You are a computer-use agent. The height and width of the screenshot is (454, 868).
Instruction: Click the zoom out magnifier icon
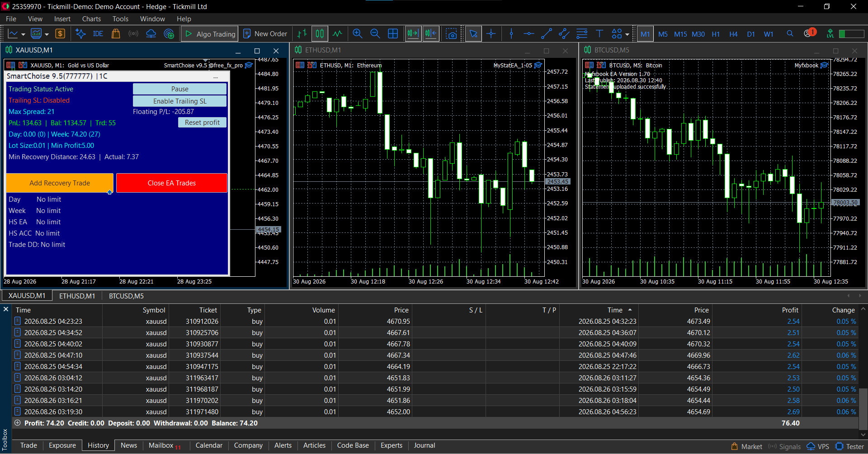(375, 34)
